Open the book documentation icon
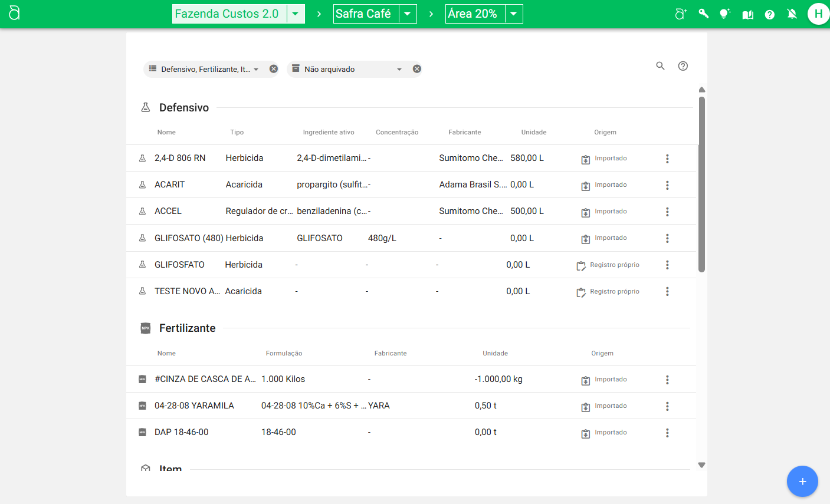This screenshot has width=830, height=504. (747, 14)
